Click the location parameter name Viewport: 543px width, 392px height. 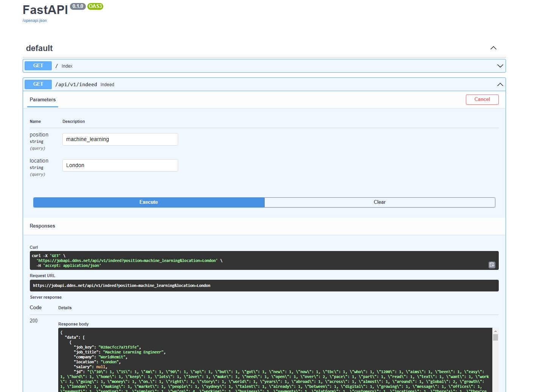(x=39, y=161)
